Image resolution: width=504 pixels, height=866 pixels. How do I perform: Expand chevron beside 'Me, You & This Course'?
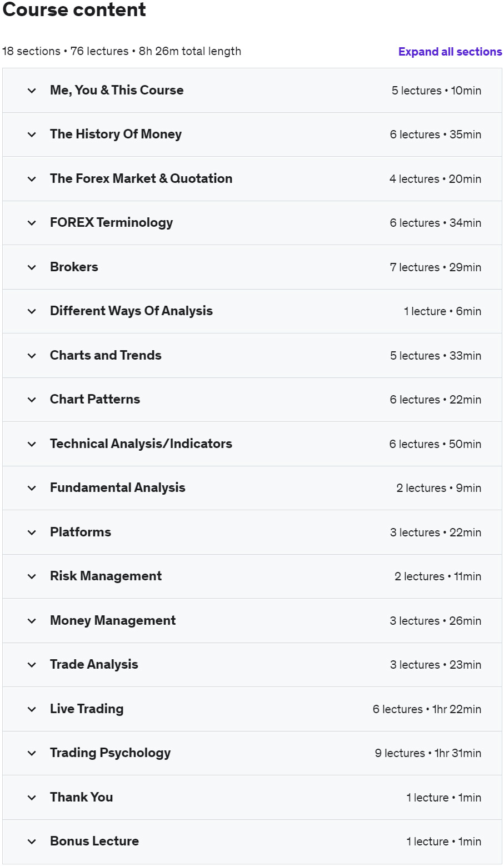coord(32,91)
